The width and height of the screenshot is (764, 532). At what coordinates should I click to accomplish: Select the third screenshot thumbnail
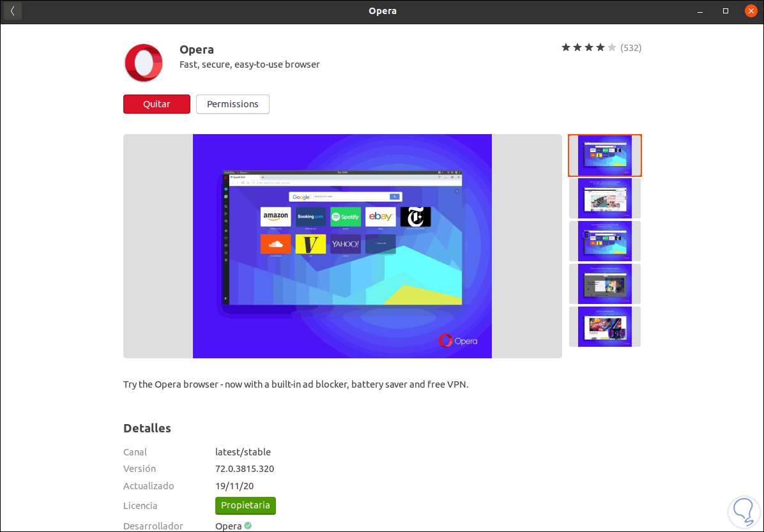[x=605, y=241]
